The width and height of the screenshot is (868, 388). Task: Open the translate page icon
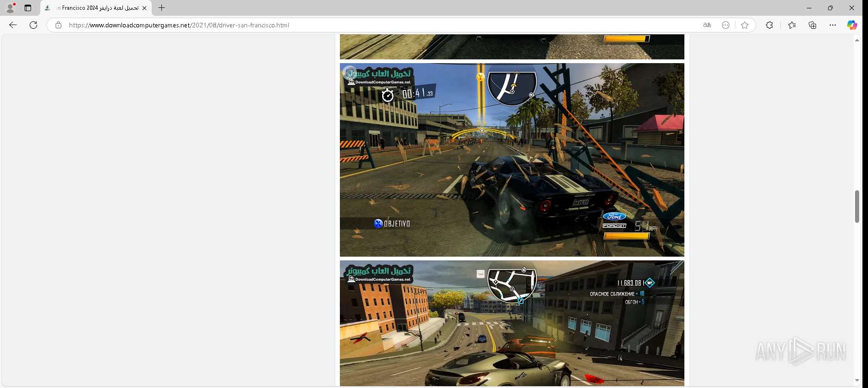click(707, 25)
